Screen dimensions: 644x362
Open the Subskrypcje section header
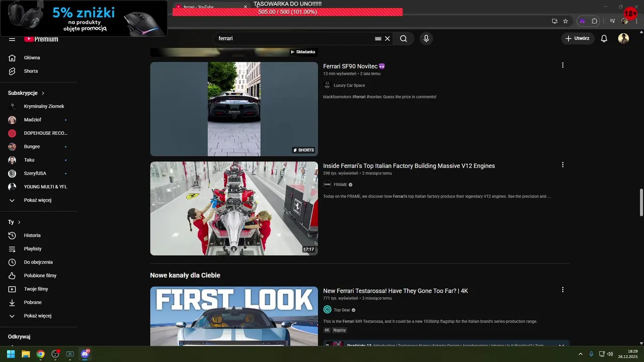click(26, 93)
